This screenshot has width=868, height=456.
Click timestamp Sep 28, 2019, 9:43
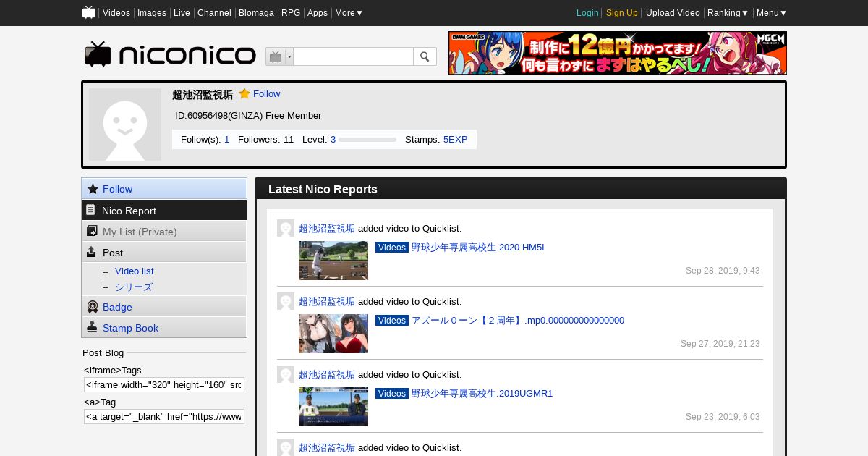coord(723,271)
